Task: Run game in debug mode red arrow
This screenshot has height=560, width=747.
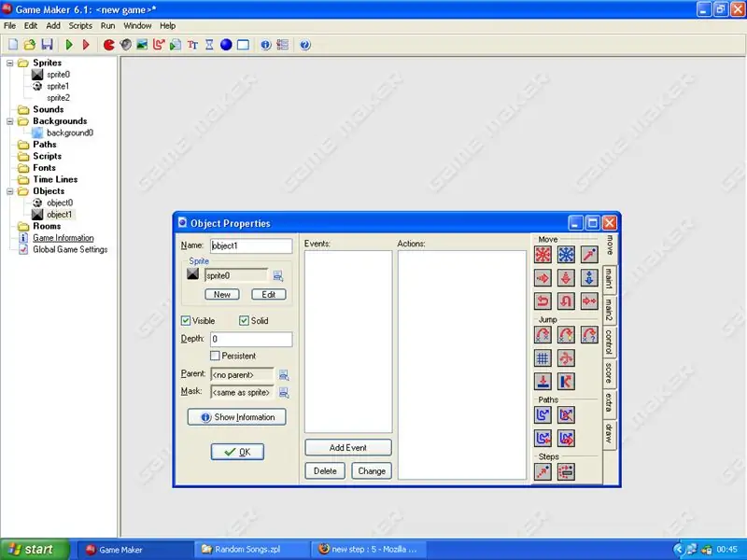Action: pos(86,45)
